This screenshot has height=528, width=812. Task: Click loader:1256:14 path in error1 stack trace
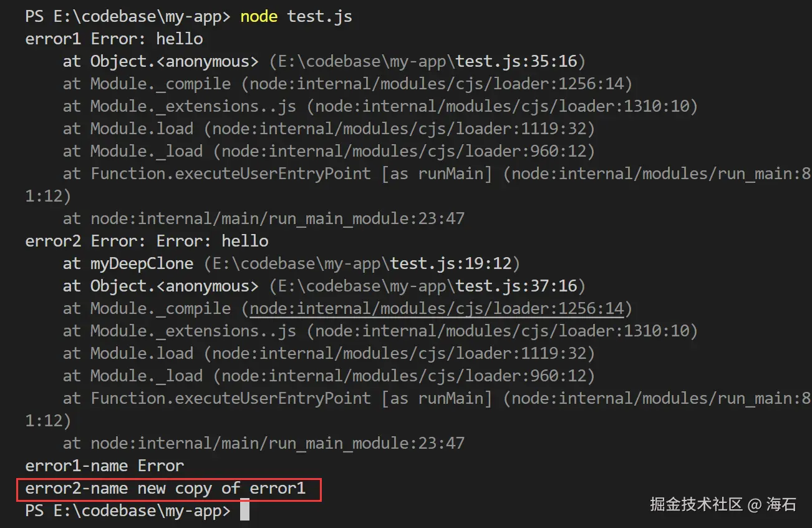437,84
